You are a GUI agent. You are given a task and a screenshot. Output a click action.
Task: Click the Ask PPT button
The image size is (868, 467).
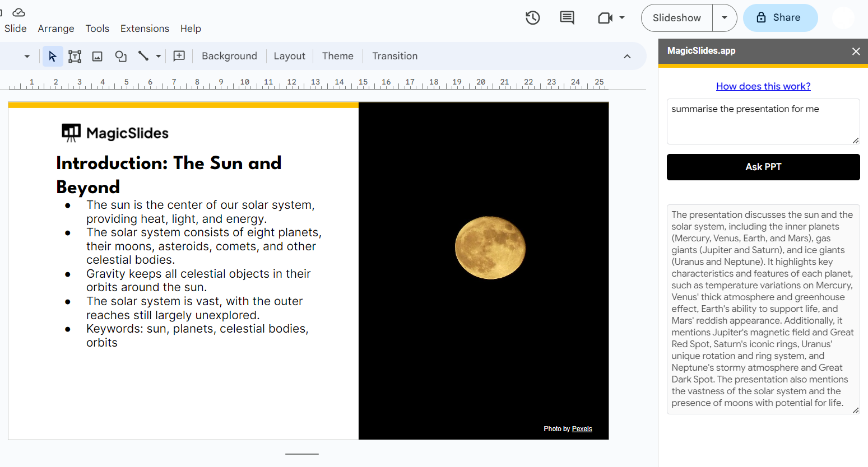[x=763, y=167]
